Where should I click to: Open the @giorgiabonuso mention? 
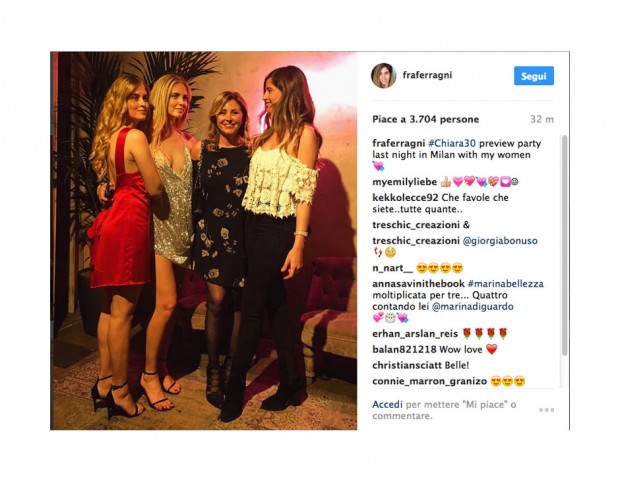(x=500, y=241)
